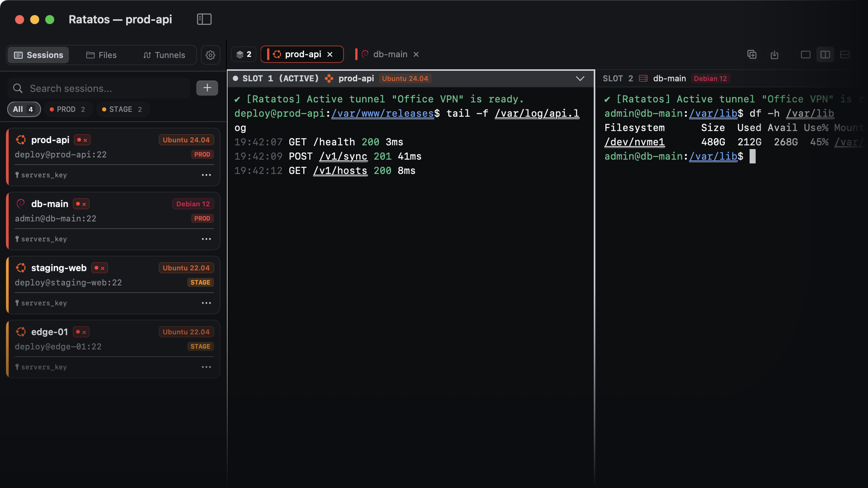Viewport: 868px width, 488px height.
Task: Click the Debian 12 badge in Slot 2 header
Action: tap(710, 78)
